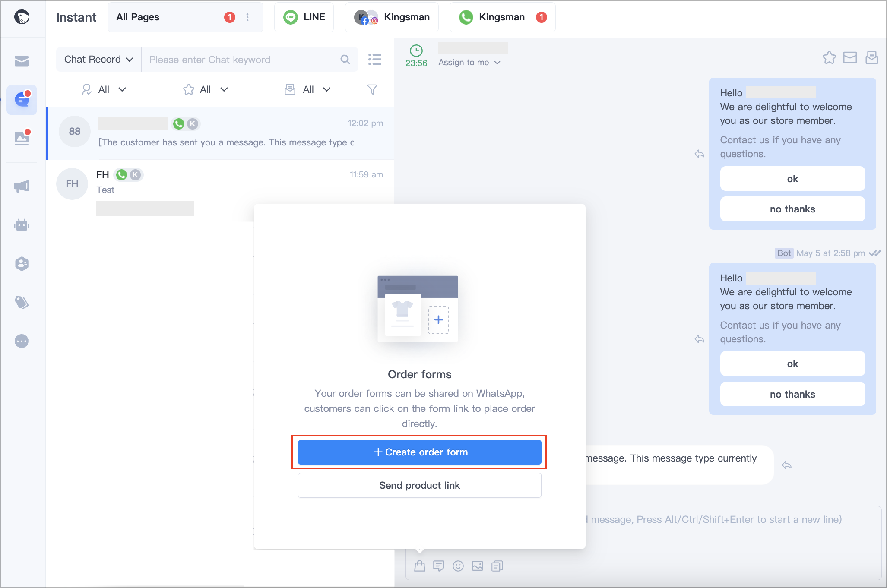
Task: Open the FH conversation with Test message
Action: pos(194,183)
